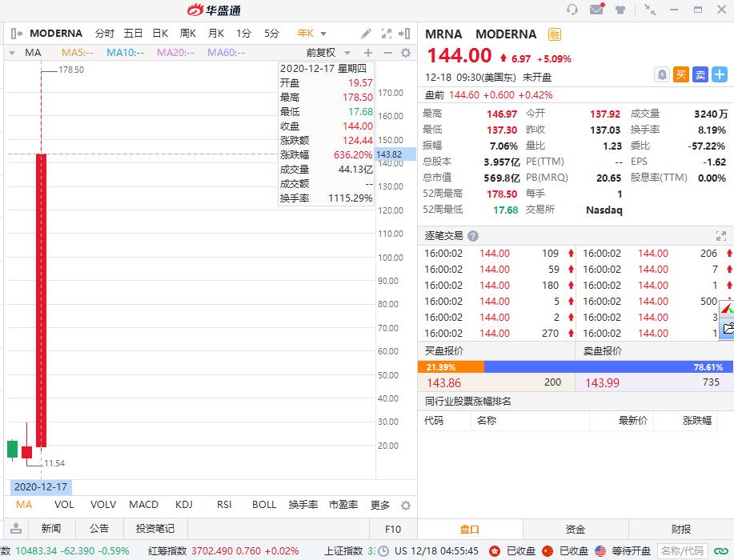
Task: Click the orange 买 buy button
Action: tap(680, 74)
